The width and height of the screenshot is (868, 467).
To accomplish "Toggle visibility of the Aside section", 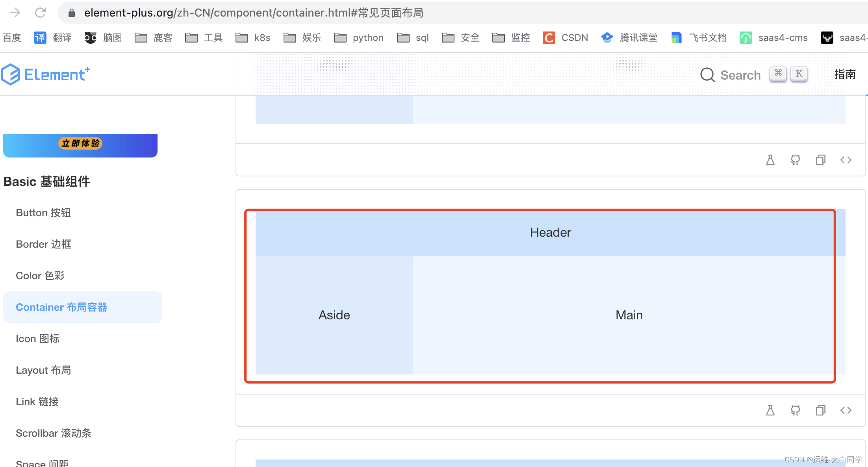I will tap(335, 315).
